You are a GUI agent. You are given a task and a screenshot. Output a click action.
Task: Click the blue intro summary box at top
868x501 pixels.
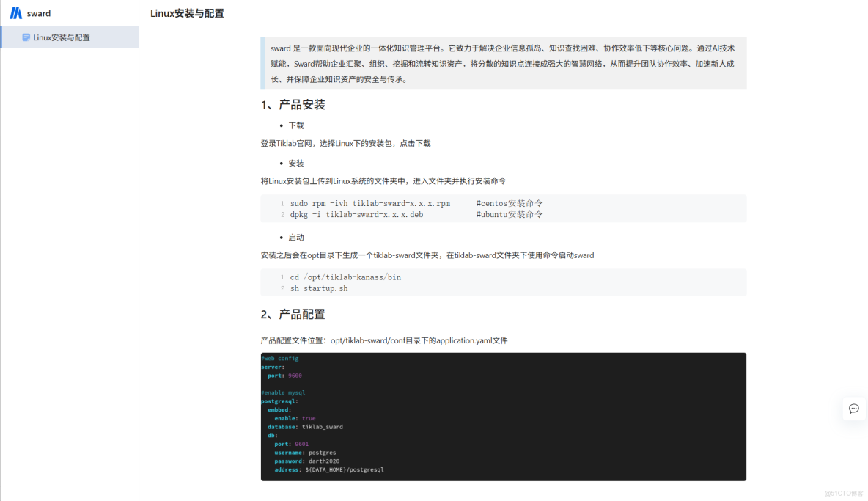tap(503, 65)
